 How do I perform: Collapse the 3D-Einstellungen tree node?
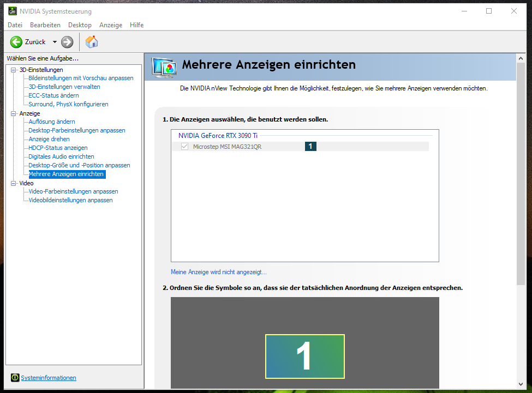point(14,70)
